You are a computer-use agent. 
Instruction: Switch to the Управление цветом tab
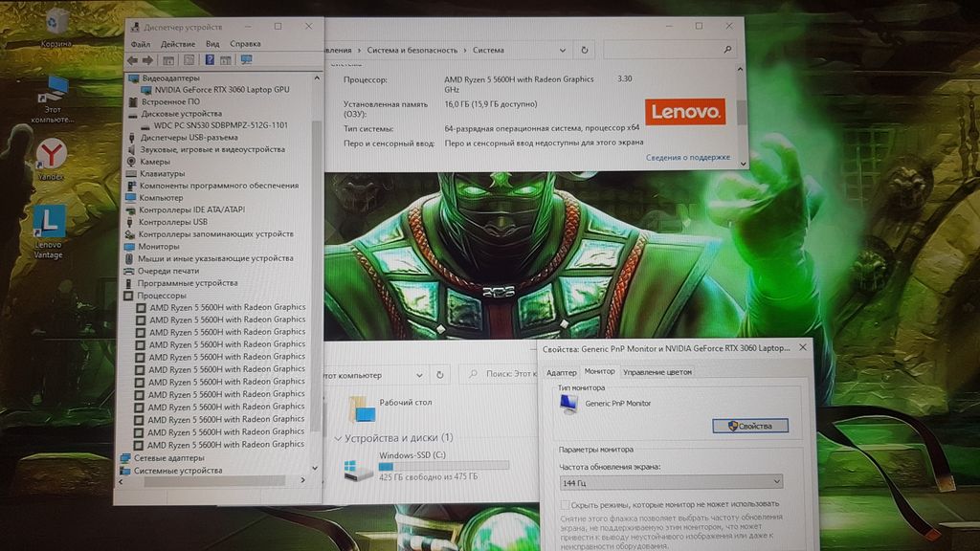coord(657,372)
